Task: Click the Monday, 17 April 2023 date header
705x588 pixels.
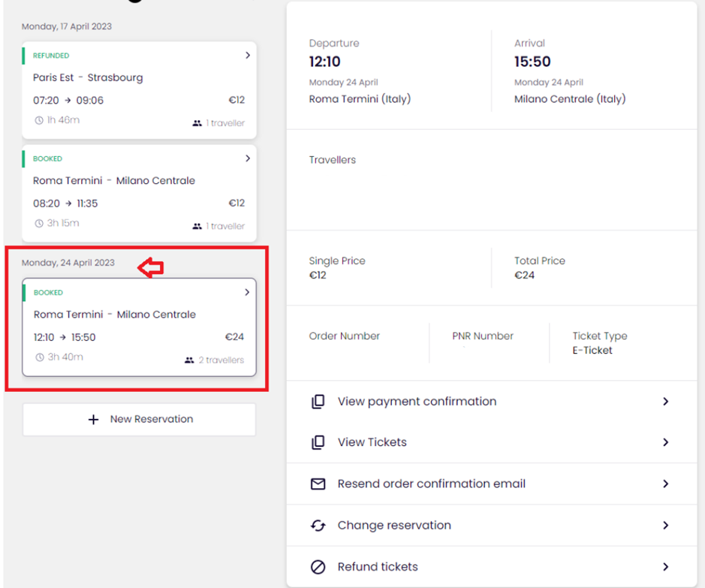Action: click(67, 26)
